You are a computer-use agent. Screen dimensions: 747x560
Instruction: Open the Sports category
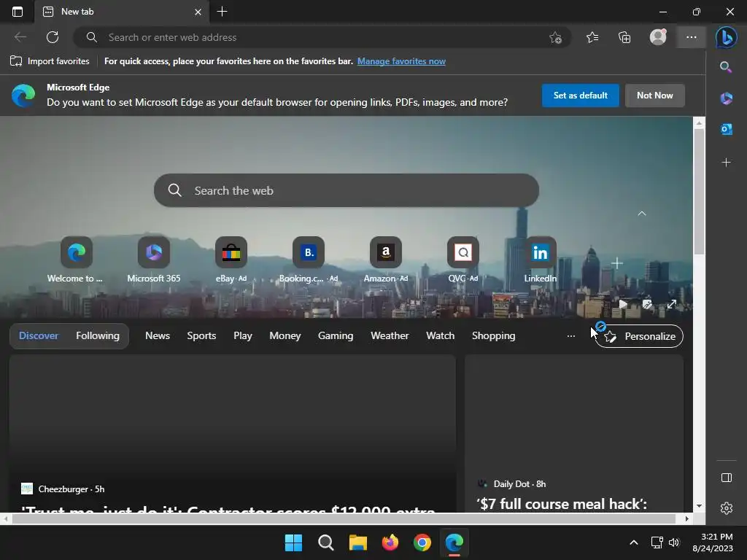point(201,335)
